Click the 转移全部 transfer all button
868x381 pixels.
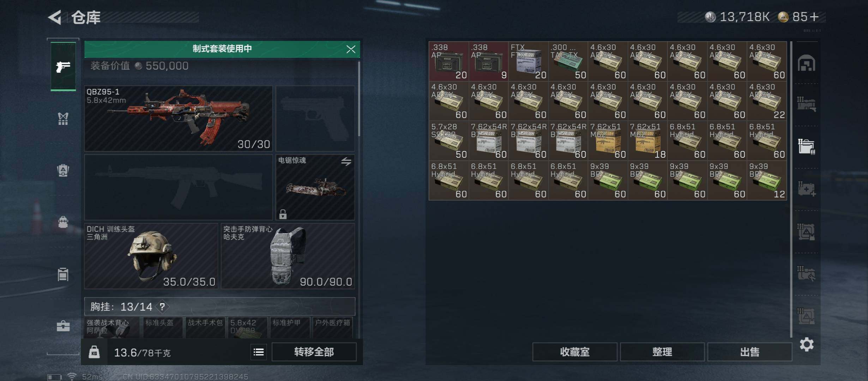tap(314, 352)
